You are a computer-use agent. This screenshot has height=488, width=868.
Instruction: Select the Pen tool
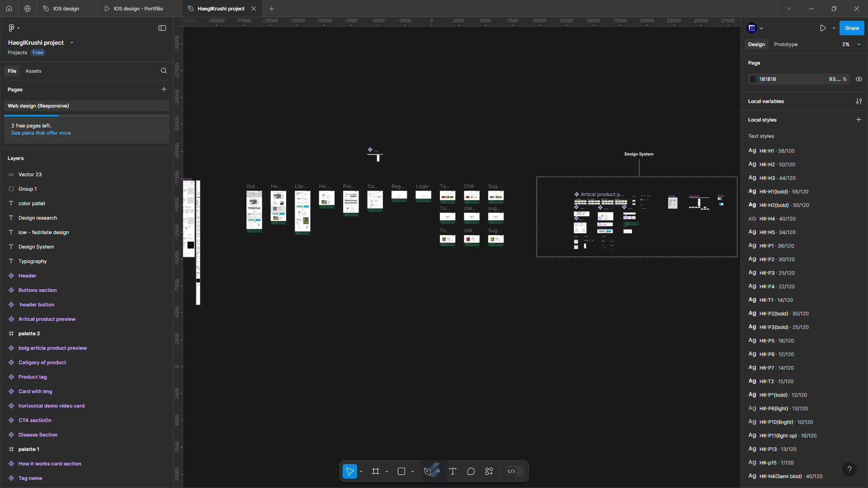tap(428, 471)
